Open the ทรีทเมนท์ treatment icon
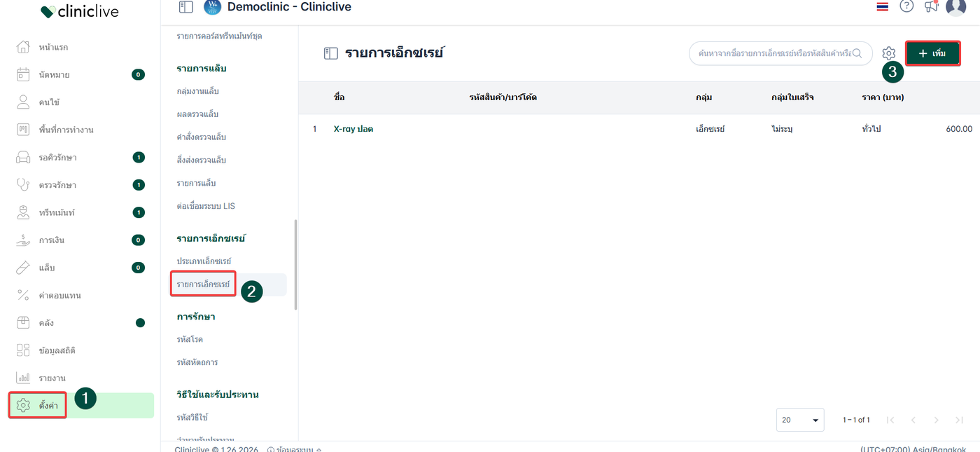Screen dimensions: 980x452 pyautogui.click(x=23, y=212)
